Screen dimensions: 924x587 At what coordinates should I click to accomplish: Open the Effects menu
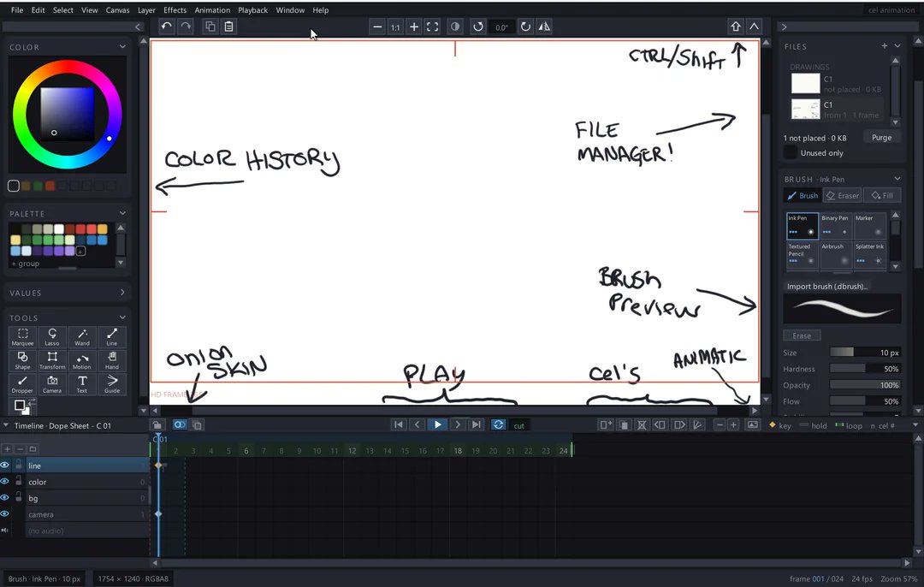[x=175, y=10]
